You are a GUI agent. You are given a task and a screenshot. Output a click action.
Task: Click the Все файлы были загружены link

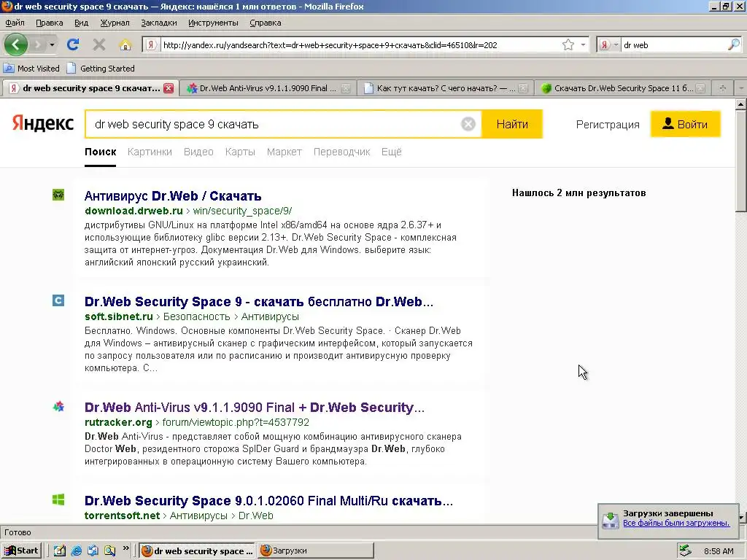point(676,523)
